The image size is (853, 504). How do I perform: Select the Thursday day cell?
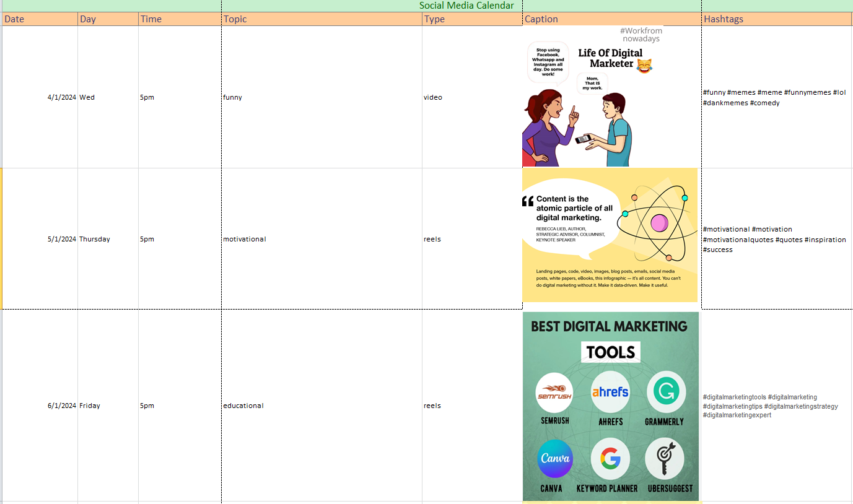[108, 239]
